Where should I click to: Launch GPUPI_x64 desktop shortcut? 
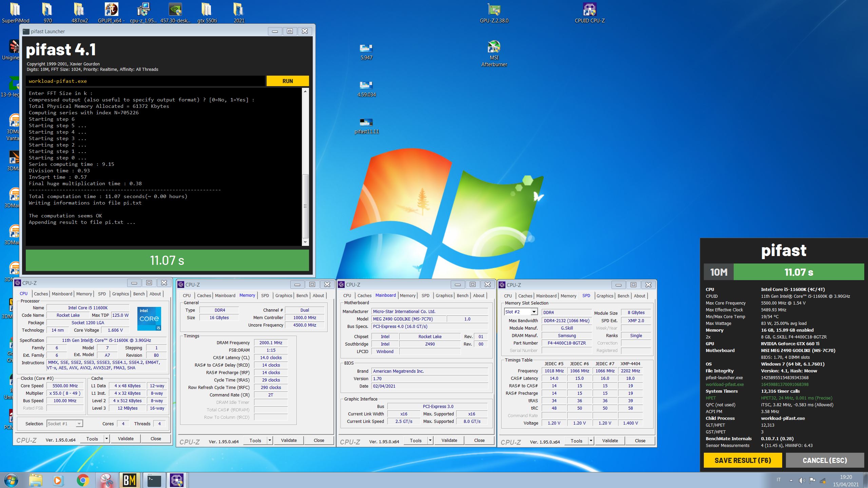111,13
